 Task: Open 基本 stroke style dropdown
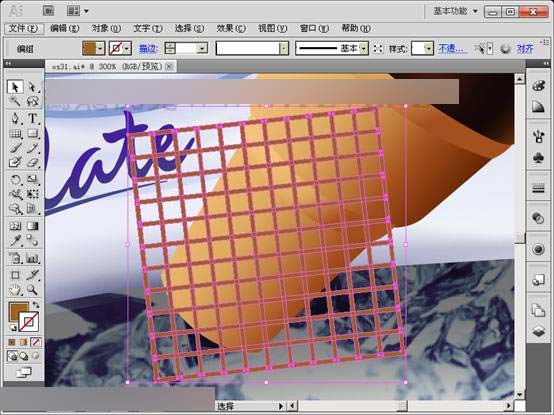tap(364, 48)
